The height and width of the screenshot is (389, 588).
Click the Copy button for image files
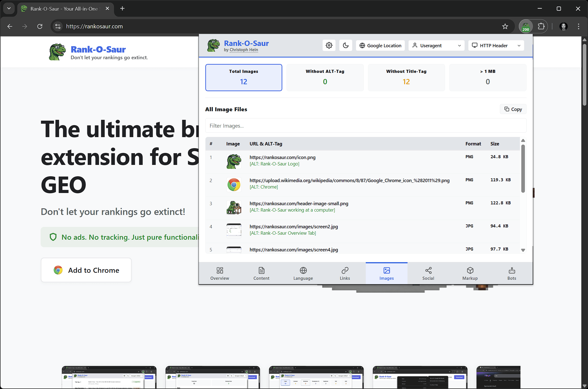click(x=513, y=109)
